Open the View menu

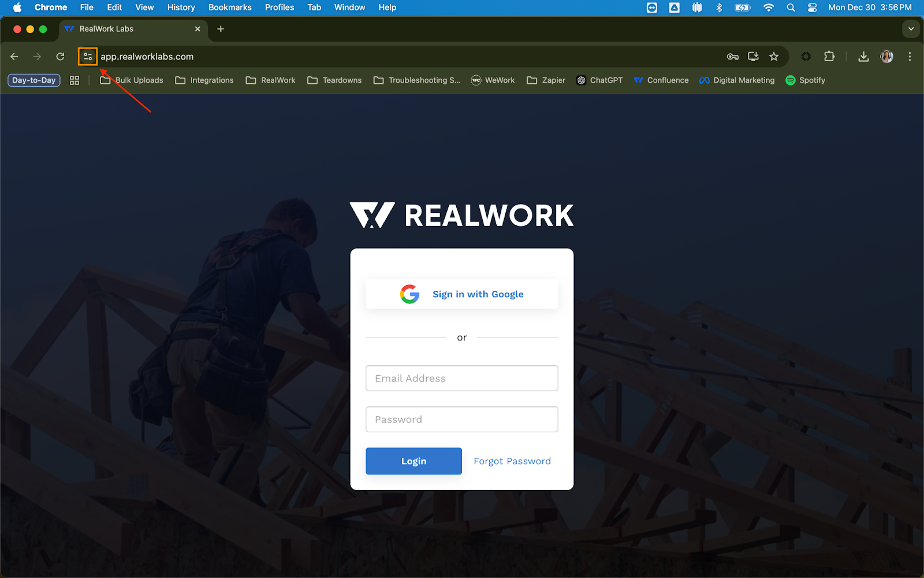144,8
